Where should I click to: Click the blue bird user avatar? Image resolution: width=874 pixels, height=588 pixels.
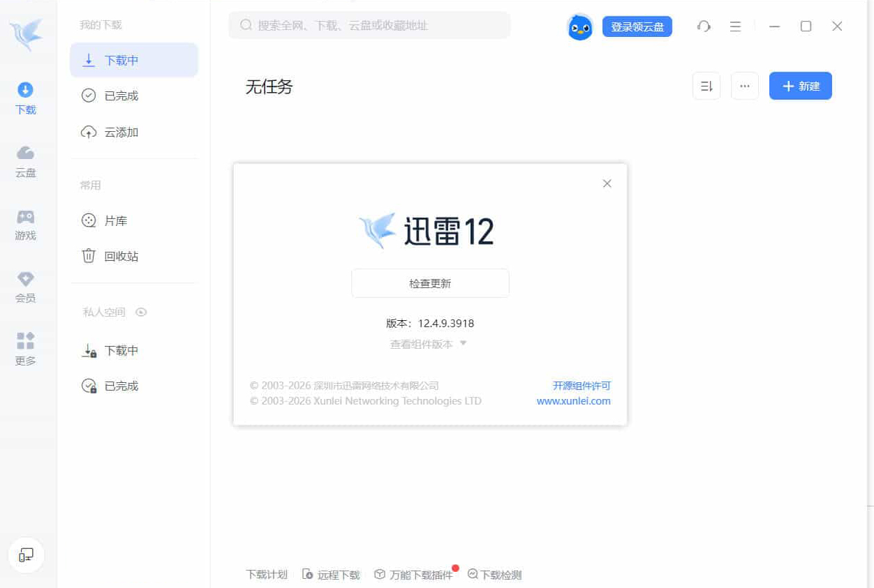579,27
